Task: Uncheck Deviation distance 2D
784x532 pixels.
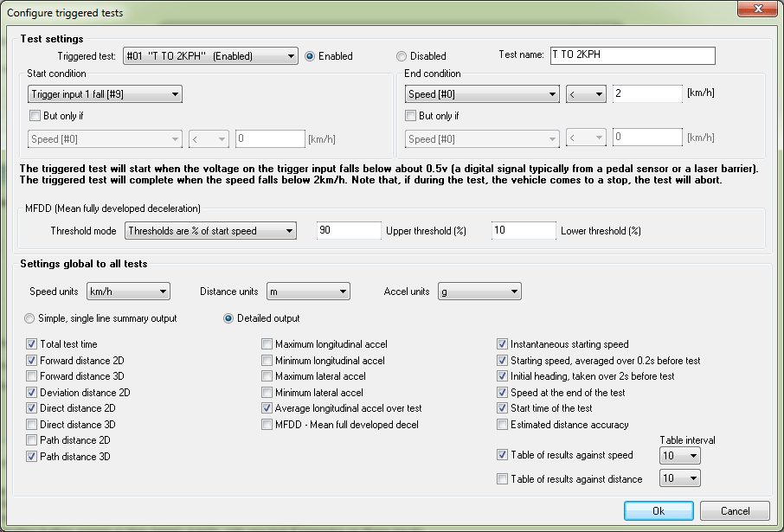Action: [31, 393]
